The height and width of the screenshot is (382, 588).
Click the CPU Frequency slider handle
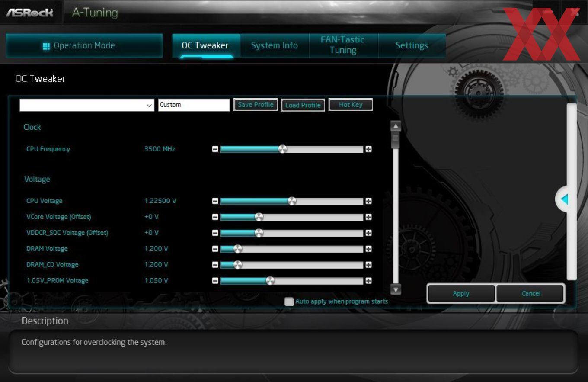(x=282, y=149)
